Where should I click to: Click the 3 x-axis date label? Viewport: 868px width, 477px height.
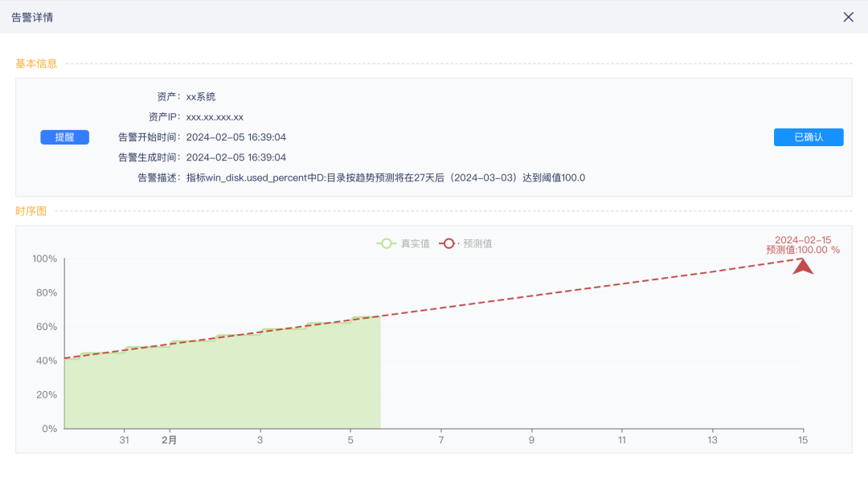(x=260, y=440)
